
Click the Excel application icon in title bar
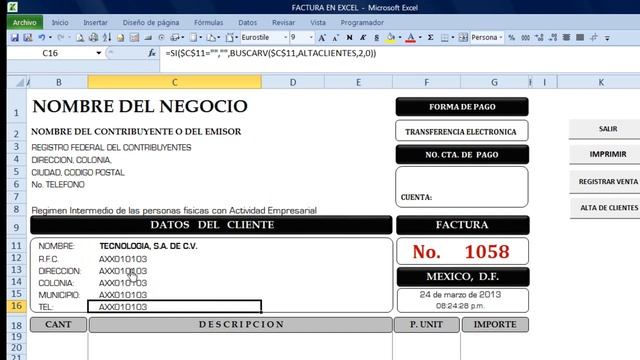tap(13, 7)
